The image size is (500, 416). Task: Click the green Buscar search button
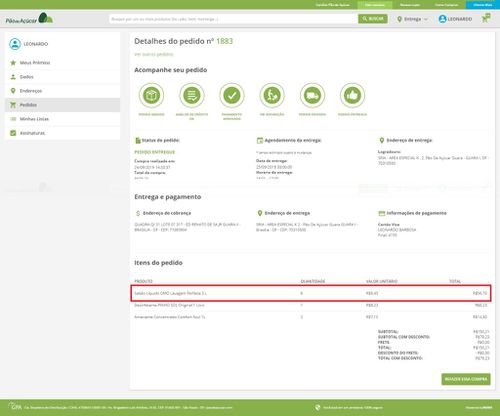(373, 19)
